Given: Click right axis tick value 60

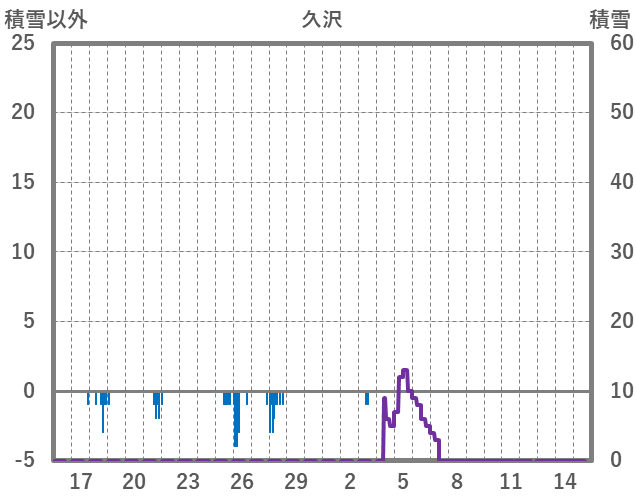Looking at the screenshot, I should (621, 43).
